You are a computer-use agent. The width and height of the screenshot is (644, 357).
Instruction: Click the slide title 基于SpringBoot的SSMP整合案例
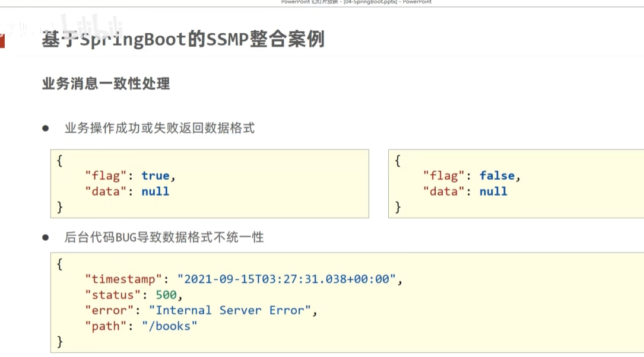[x=183, y=39]
